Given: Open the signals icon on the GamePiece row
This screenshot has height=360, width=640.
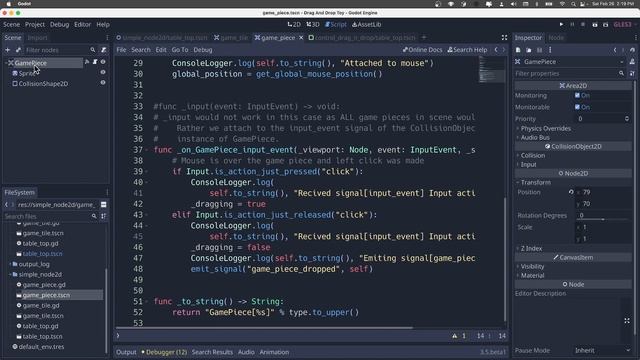Looking at the screenshot, I should (87, 62).
